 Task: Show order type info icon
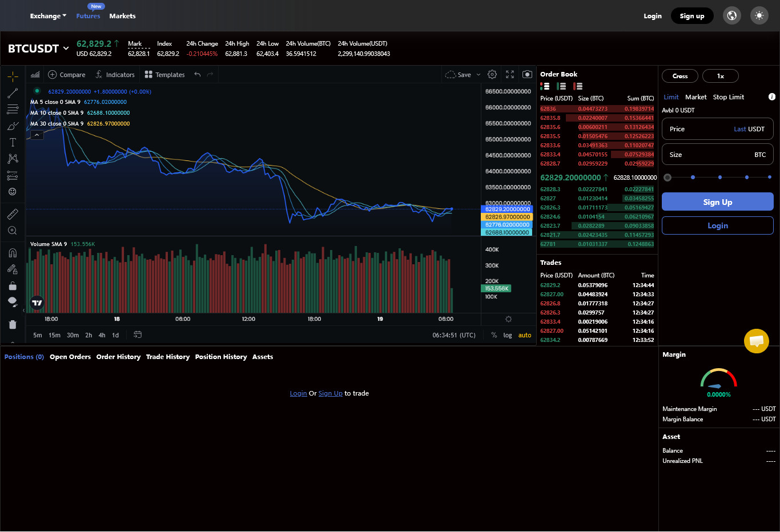point(772,97)
